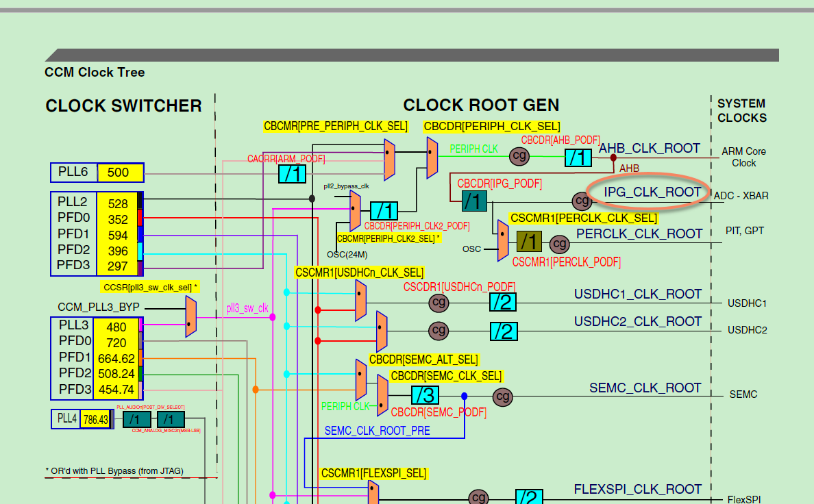Open the USDHC1 /2 divider box

pos(503,301)
